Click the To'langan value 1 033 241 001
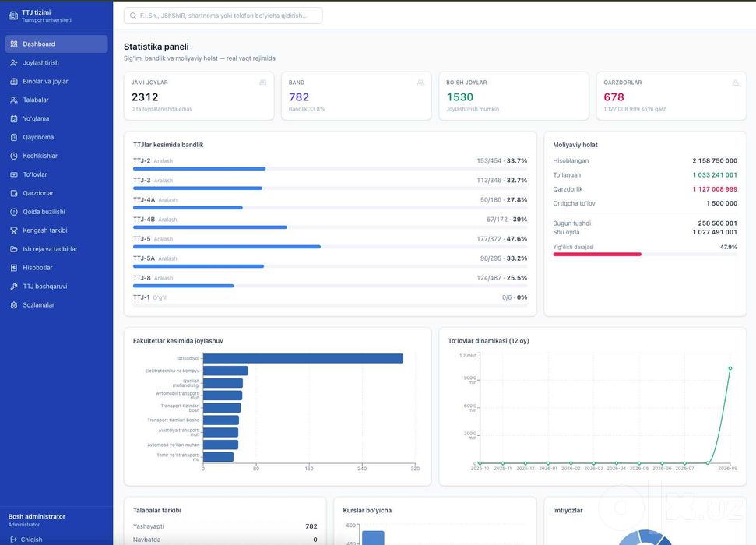This screenshot has height=545, width=756. click(x=715, y=175)
